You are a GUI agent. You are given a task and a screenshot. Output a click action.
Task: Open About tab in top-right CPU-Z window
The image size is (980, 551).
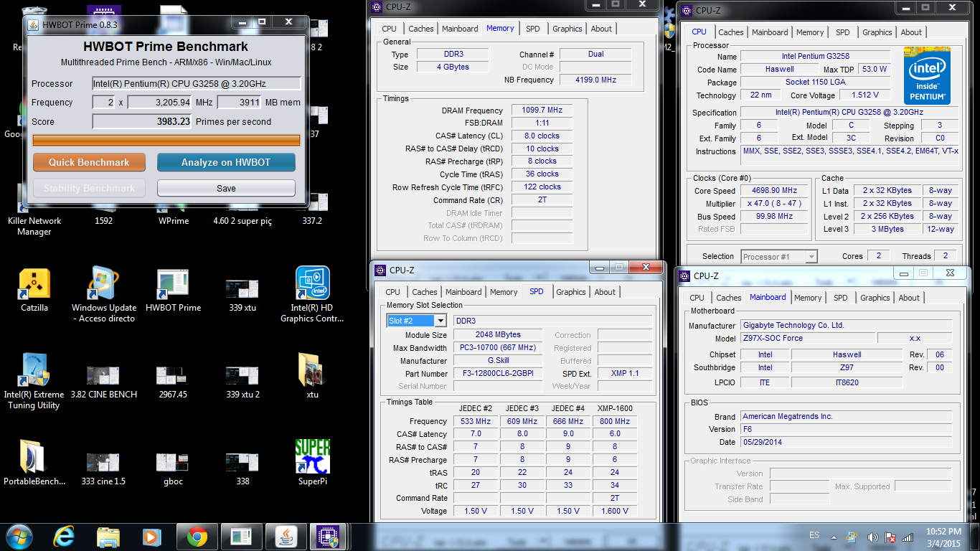point(911,32)
